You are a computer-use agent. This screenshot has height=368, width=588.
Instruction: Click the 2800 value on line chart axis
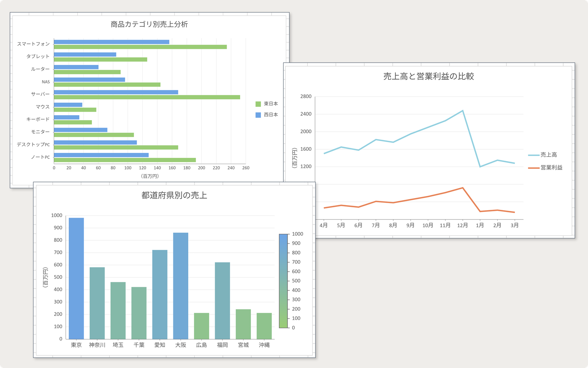point(306,97)
